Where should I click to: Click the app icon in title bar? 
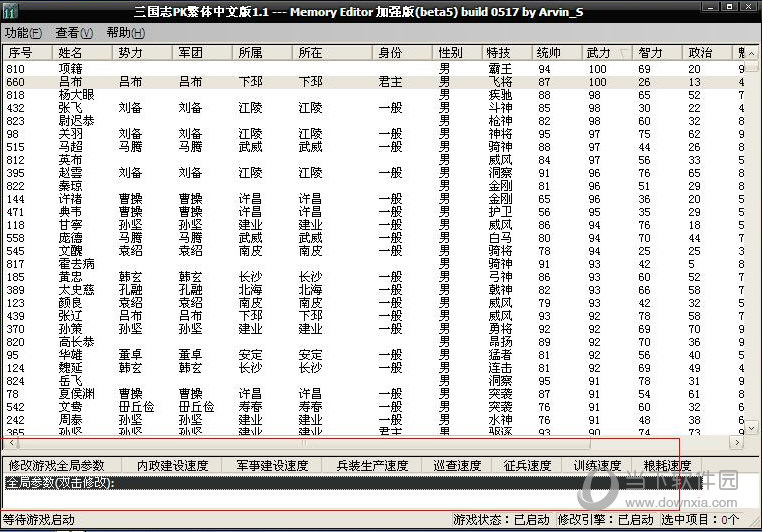click(x=10, y=11)
